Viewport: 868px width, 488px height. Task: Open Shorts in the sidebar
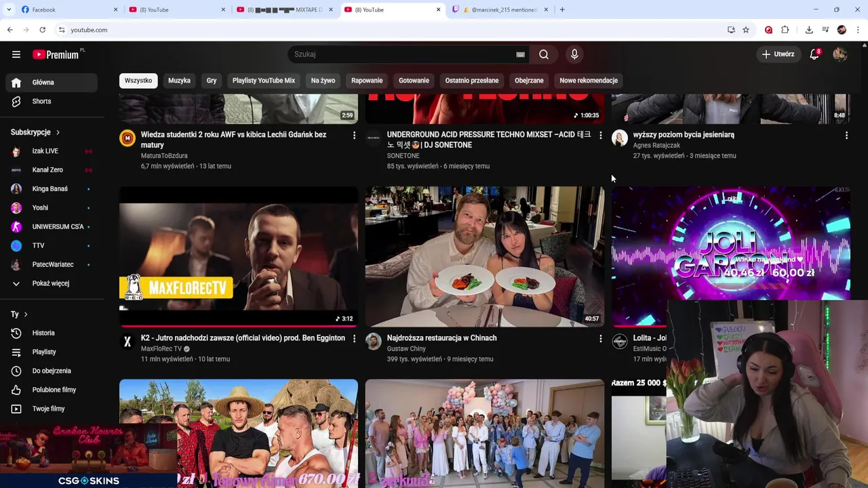pos(52,101)
